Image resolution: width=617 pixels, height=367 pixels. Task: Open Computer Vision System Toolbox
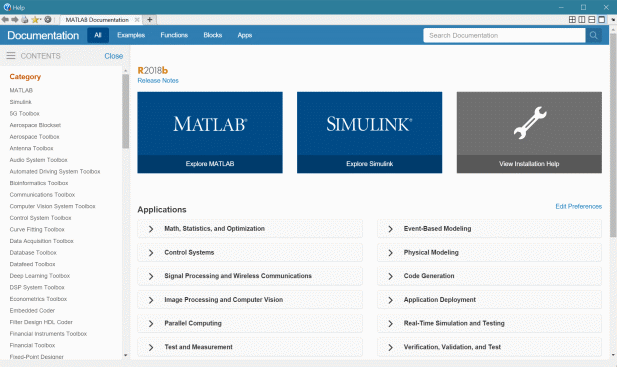click(x=52, y=206)
